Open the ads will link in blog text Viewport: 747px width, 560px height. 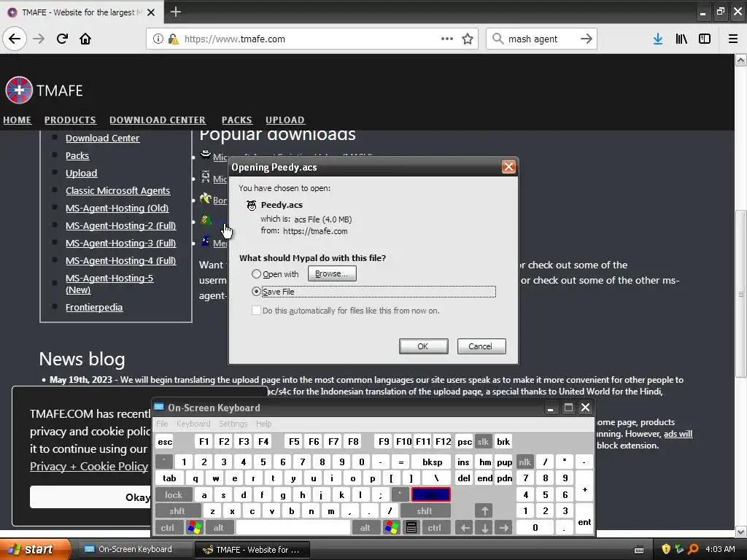click(x=678, y=433)
